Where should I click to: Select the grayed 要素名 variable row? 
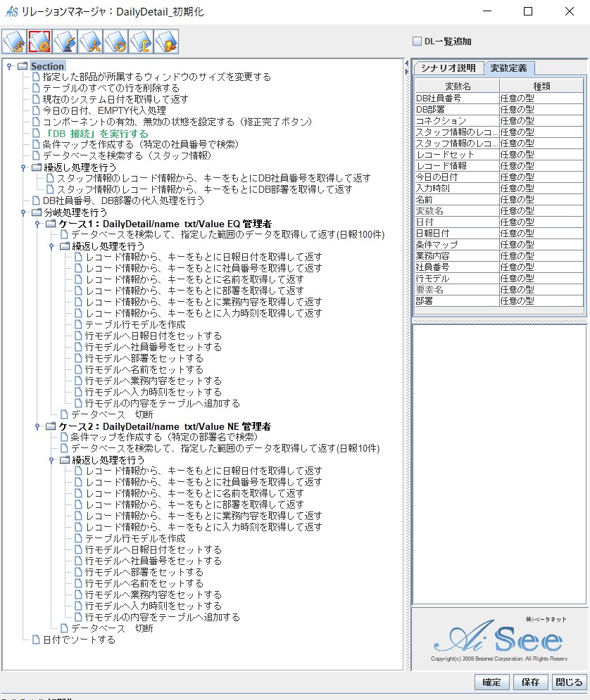(x=499, y=290)
